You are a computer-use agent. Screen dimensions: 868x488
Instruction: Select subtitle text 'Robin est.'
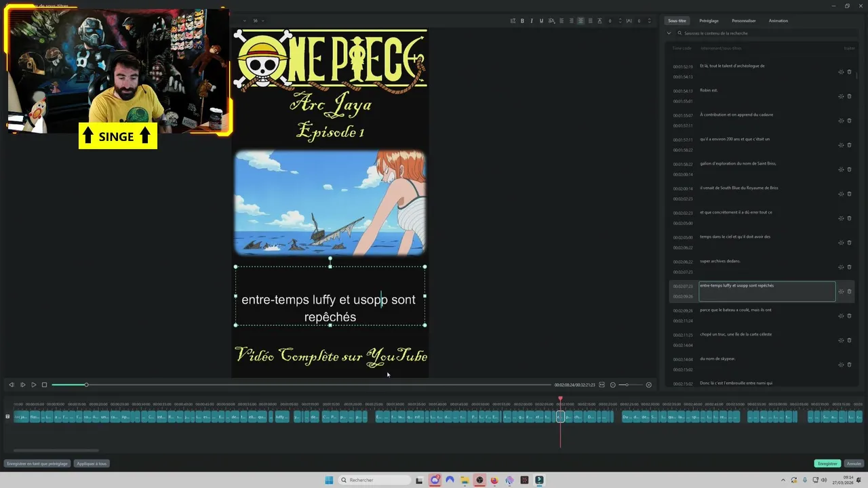709,90
